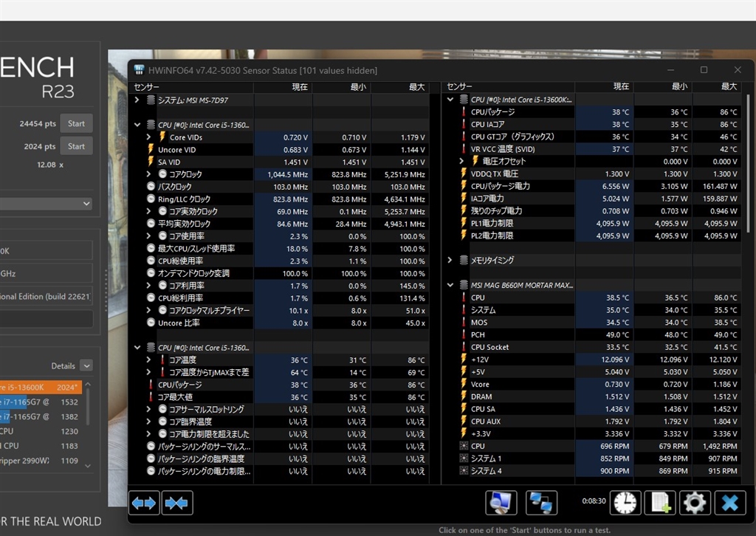Start the Cinebench multi-core test (24454 pts)

[76, 123]
